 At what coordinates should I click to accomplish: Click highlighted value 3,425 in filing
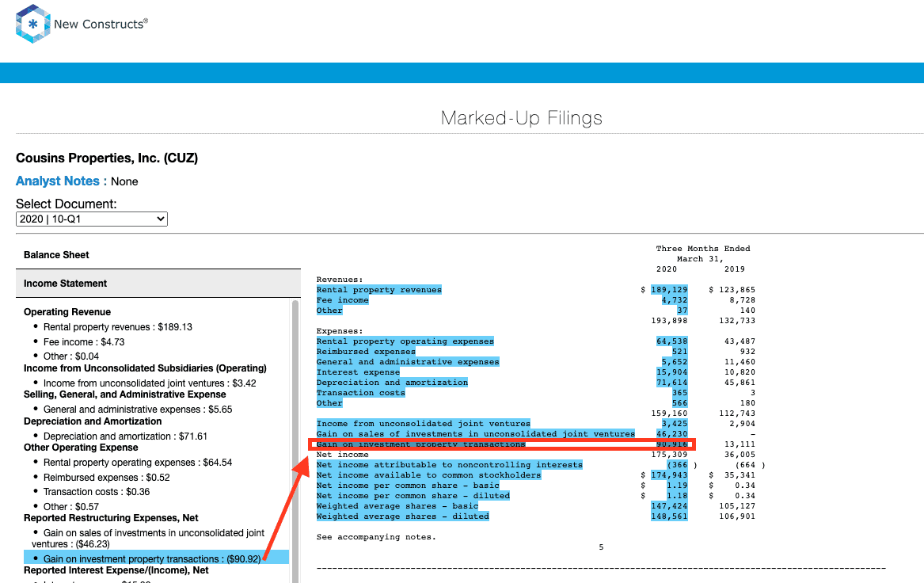(674, 424)
